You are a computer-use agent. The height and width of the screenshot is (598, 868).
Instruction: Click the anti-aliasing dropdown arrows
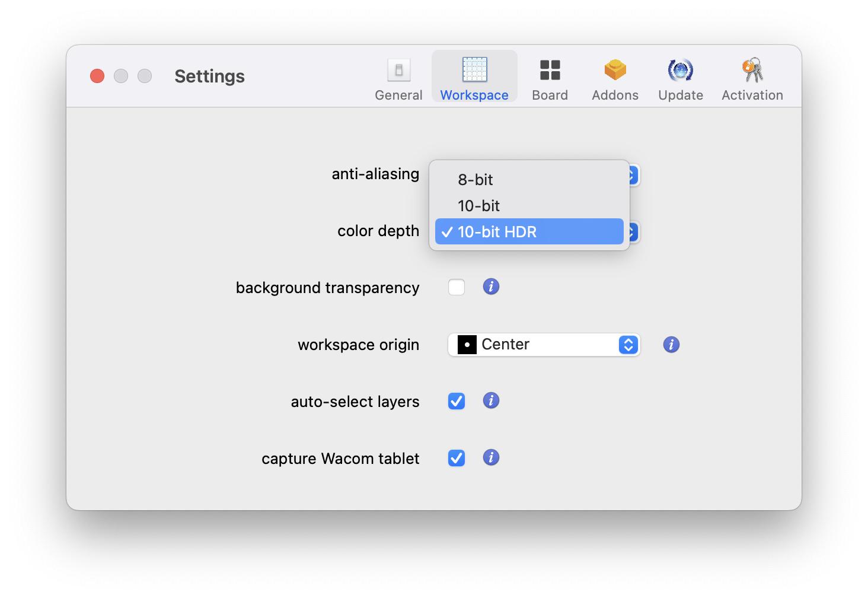[634, 175]
